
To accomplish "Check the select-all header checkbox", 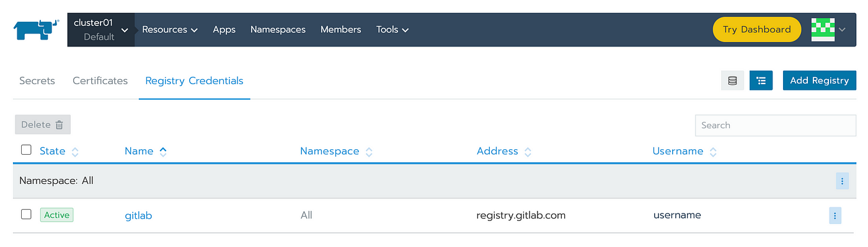I will coord(26,150).
